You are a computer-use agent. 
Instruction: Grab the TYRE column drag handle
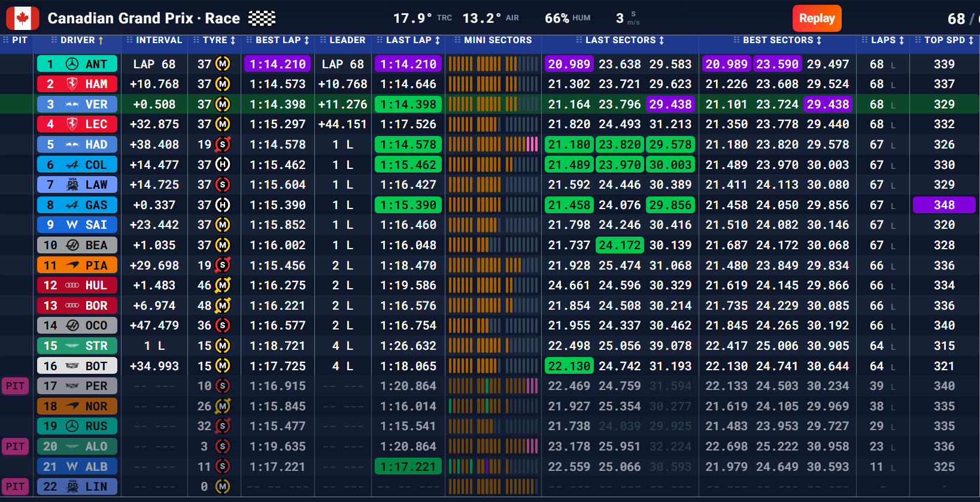196,40
